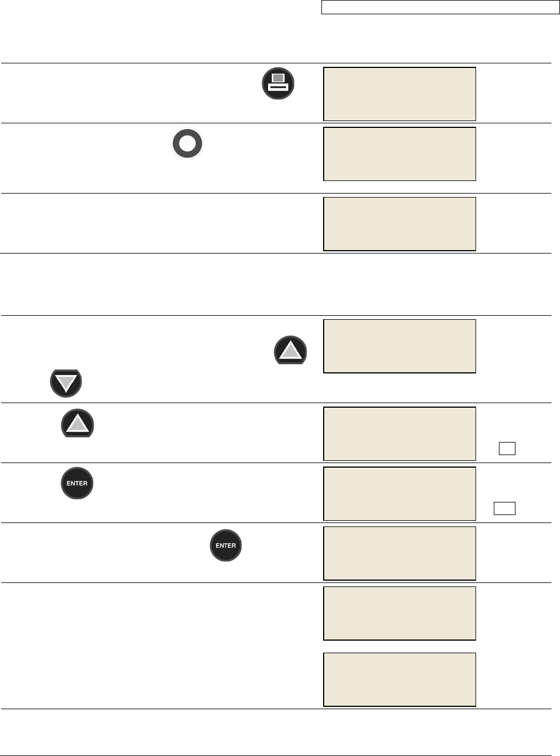560x756 pixels.
Task: Click the display panel beside the ring button
Action: click(x=400, y=154)
